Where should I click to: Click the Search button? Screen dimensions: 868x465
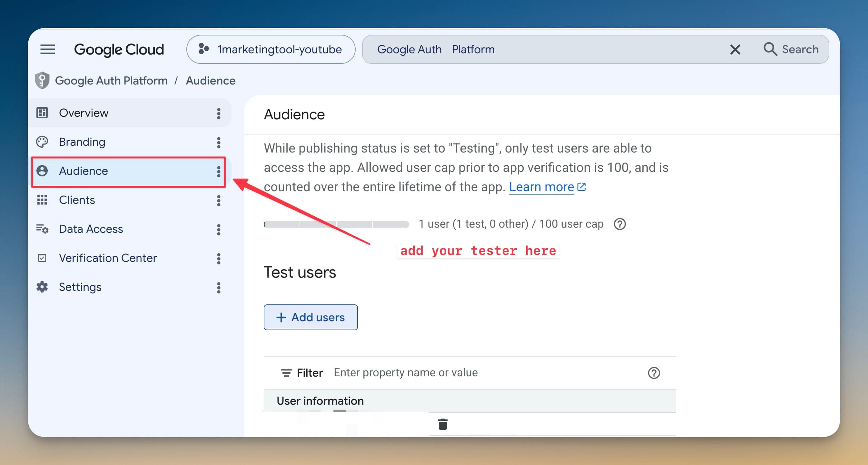point(791,50)
